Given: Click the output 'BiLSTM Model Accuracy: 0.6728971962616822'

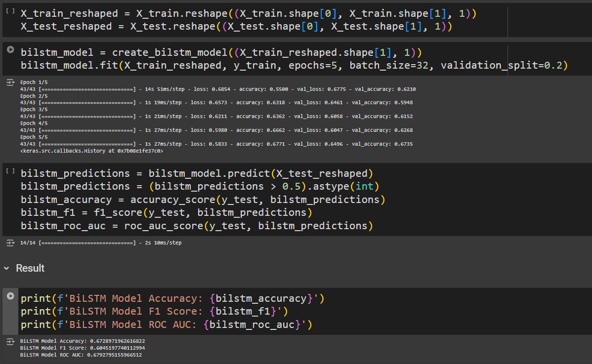Looking at the screenshot, I should pos(83,341).
